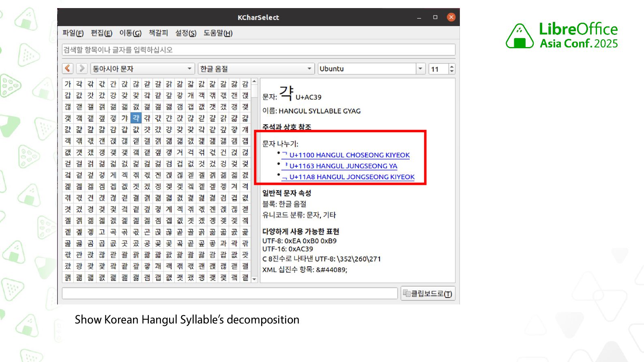644x362 pixels.
Task: Expand the 한글 음절 block dropdown
Action: 256,69
